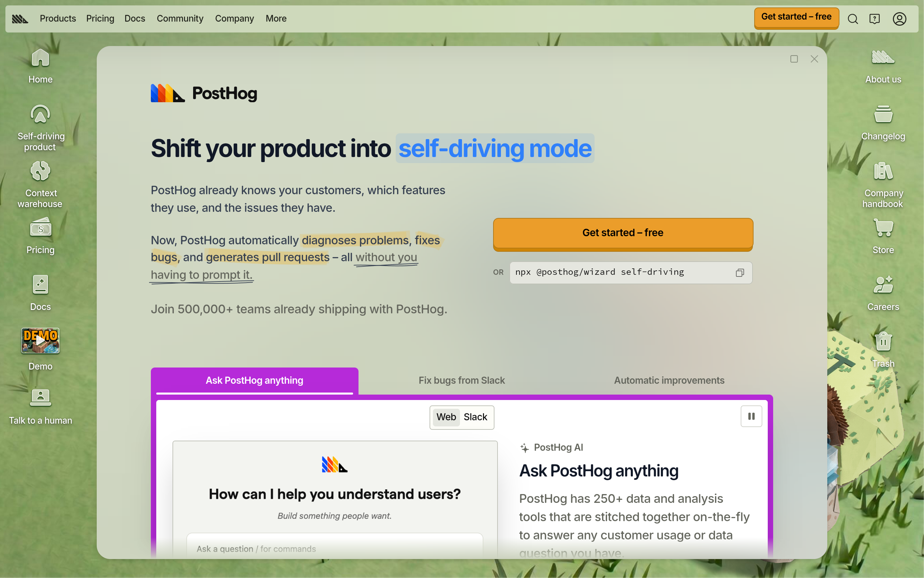Open the Pricing menu item in the top bar
This screenshot has width=924, height=578.
coord(100,18)
